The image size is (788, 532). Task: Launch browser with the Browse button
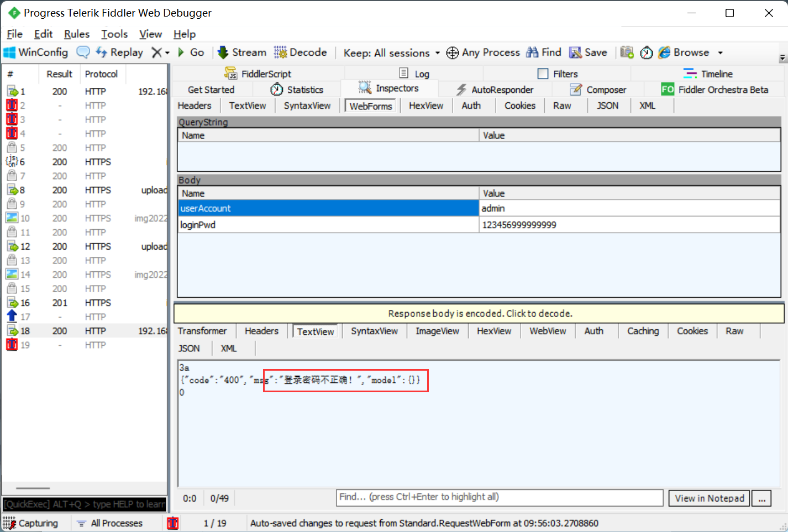684,52
